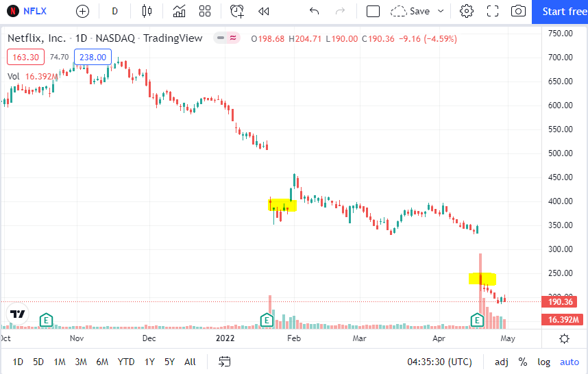Set time range to 1M

[59, 362]
